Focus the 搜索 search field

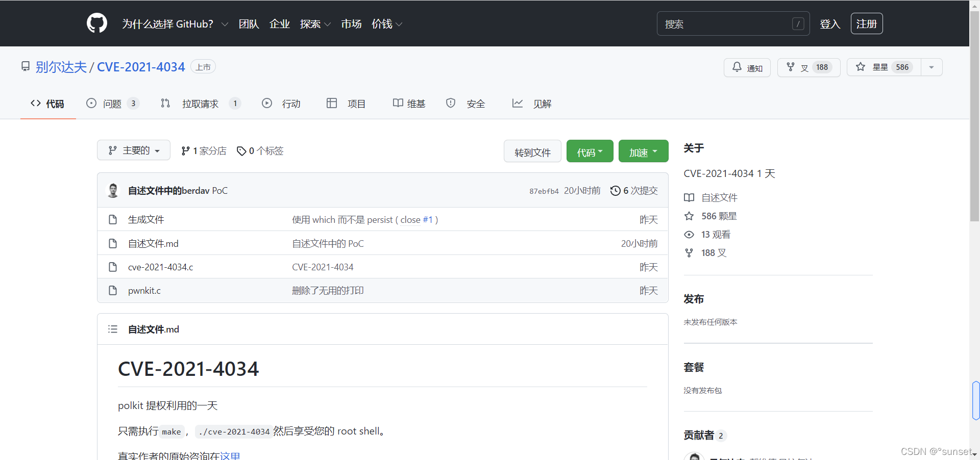733,24
